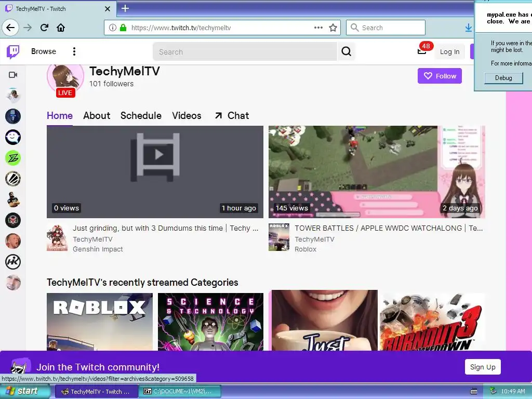The image size is (532, 399).
Task: Click the Twitch search input field
Action: (245, 51)
